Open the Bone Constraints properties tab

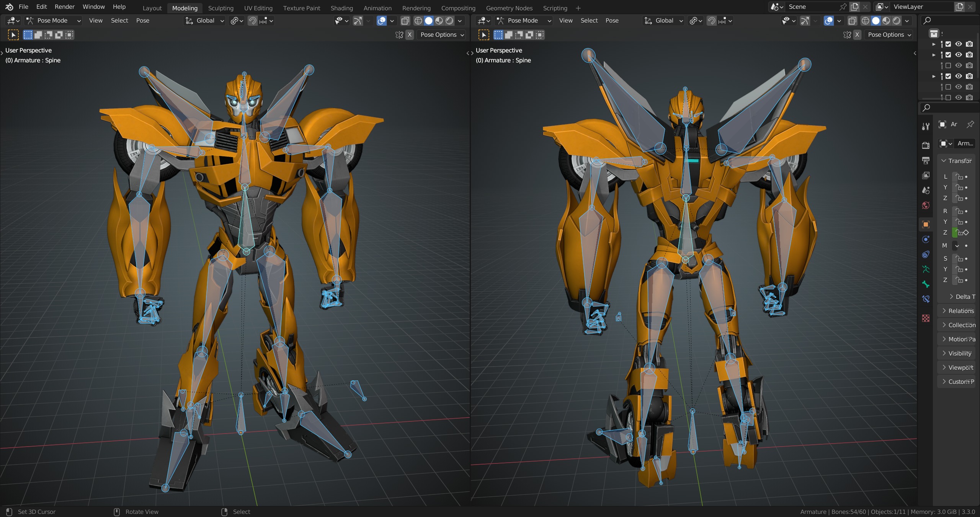click(926, 299)
